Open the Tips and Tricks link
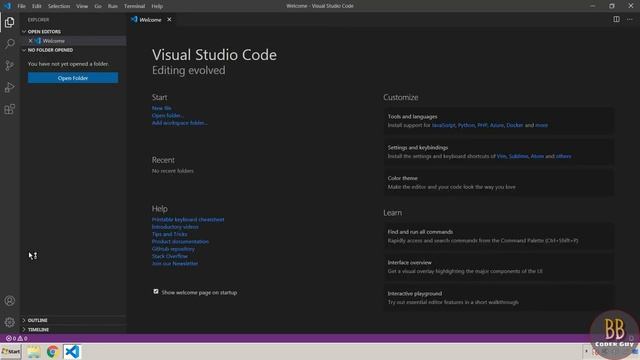 point(169,234)
